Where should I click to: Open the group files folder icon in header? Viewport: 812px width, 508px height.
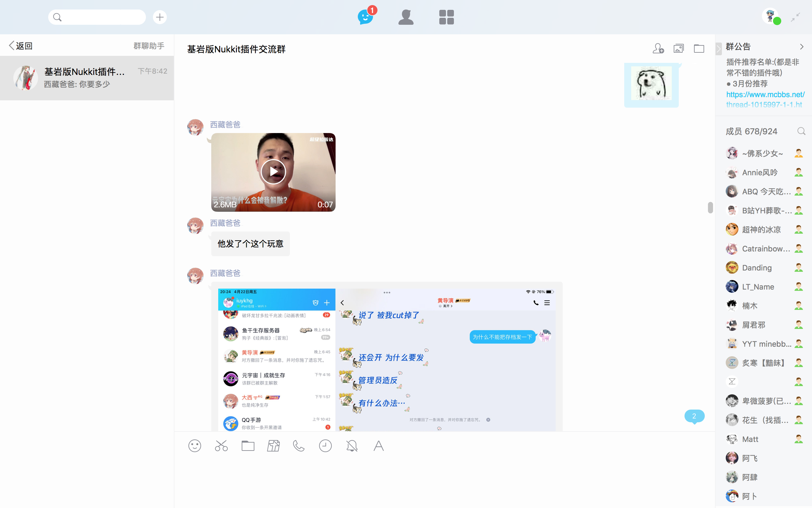[699, 48]
